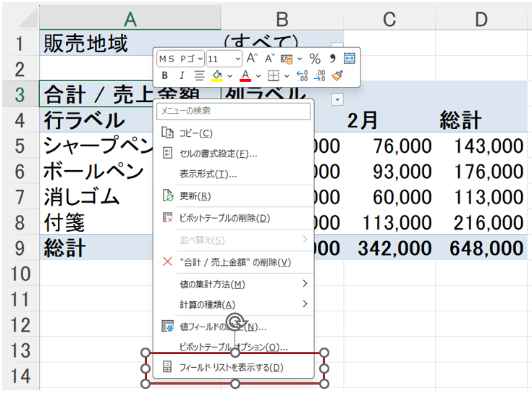This screenshot has width=532, height=399.
Task: Open the MS Pゴシック font name dropdown
Action: pyautogui.click(x=180, y=59)
